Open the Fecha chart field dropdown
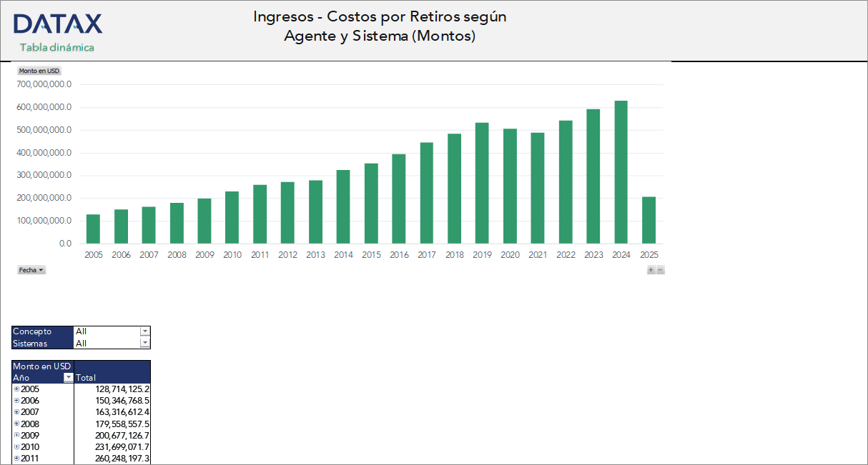The height and width of the screenshot is (465, 868). (31, 270)
